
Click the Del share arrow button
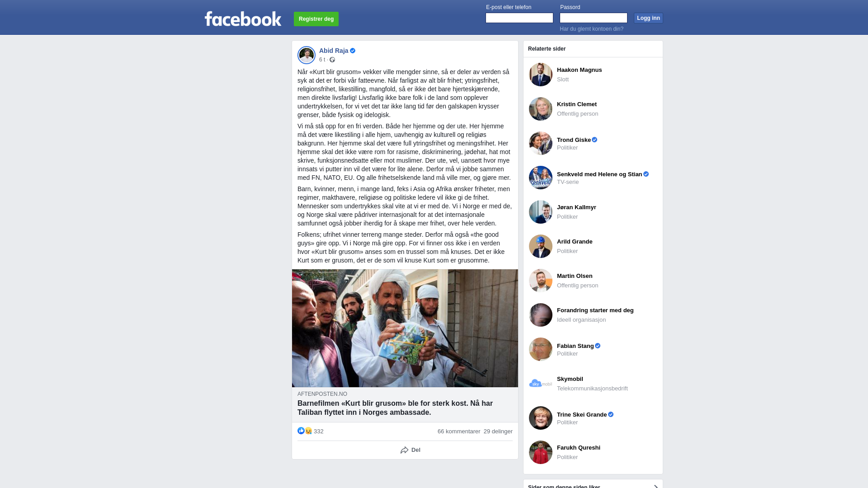(x=410, y=450)
